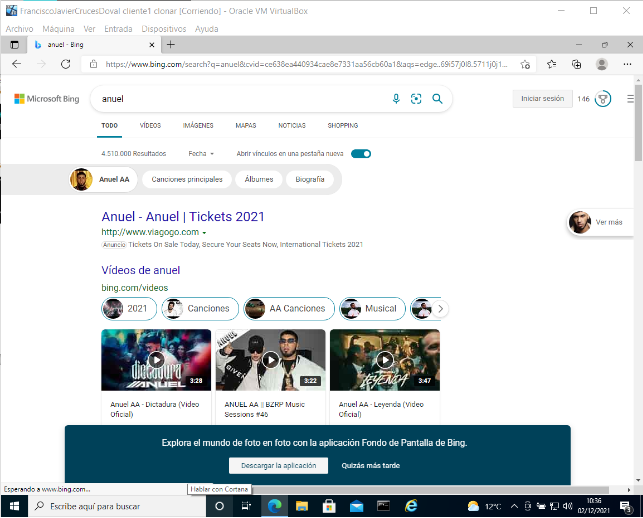
Task: Click the magnifier search button
Action: click(x=437, y=99)
